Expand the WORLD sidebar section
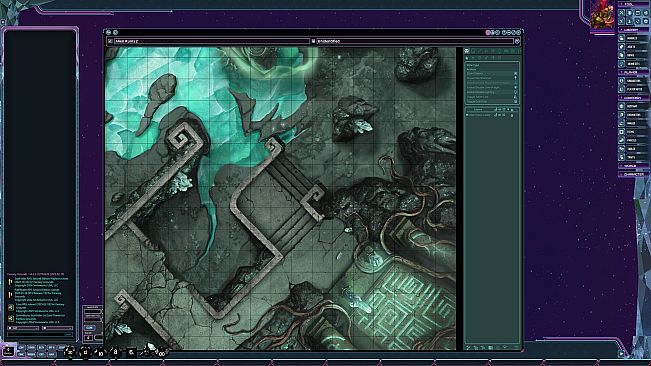The height and width of the screenshot is (366, 651). point(634,166)
